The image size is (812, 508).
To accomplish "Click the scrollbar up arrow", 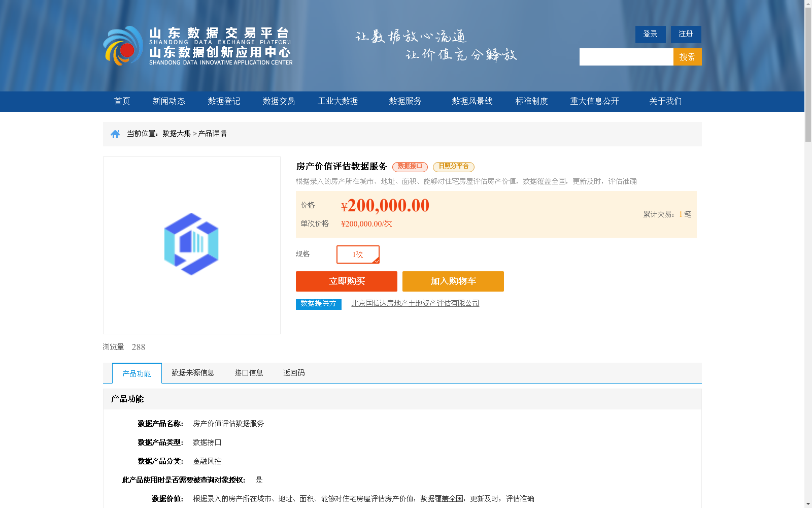I will pos(808,4).
